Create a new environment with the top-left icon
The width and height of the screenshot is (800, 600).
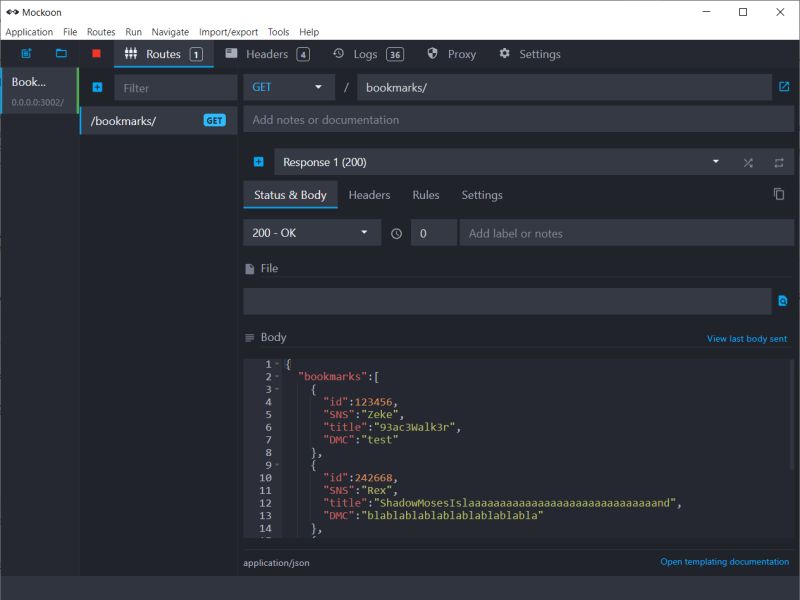click(27, 53)
